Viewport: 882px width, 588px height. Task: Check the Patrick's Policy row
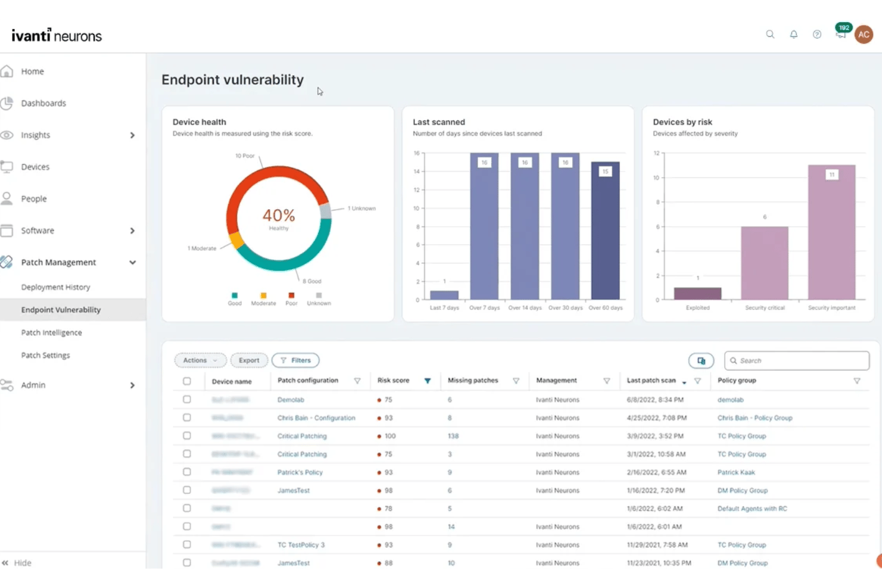pyautogui.click(x=187, y=472)
